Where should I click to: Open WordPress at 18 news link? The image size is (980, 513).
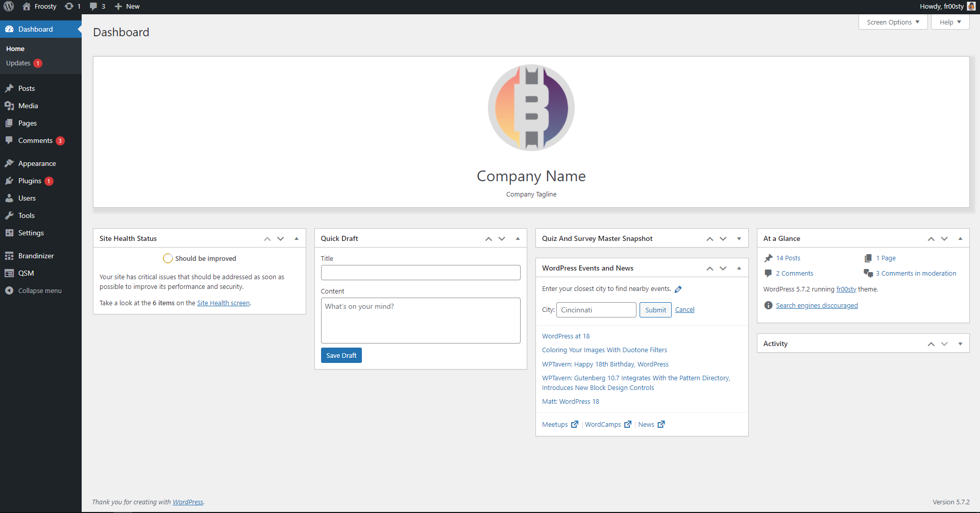click(566, 336)
